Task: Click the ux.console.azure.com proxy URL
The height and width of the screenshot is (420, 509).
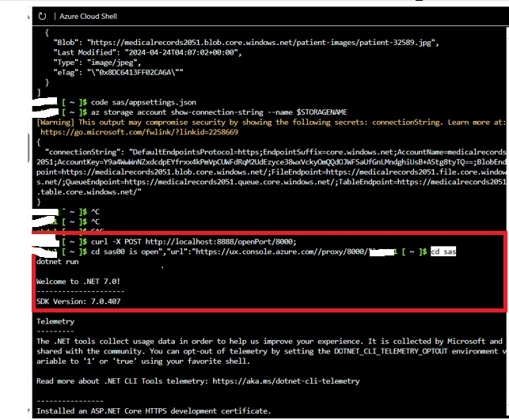Action: coord(282,252)
